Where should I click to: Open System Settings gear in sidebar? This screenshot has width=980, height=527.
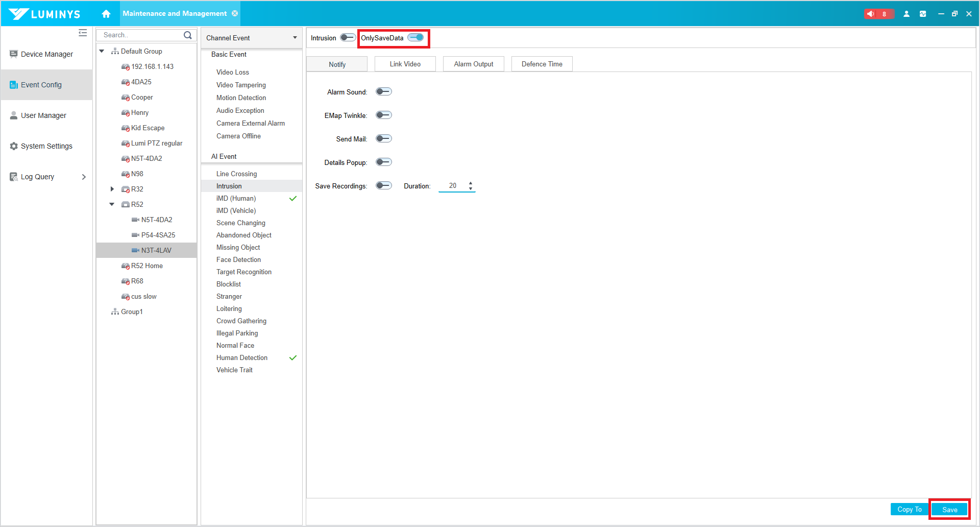point(46,146)
